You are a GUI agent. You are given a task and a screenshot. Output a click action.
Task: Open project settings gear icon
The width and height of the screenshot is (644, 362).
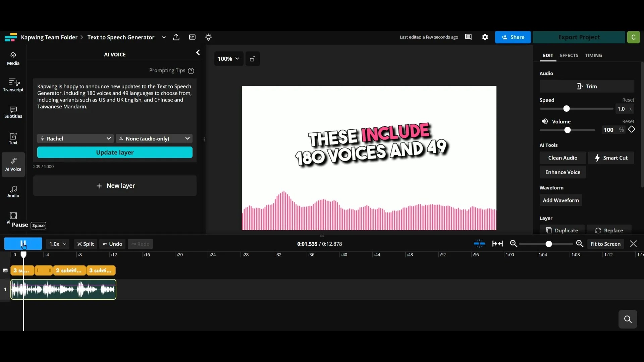point(485,37)
